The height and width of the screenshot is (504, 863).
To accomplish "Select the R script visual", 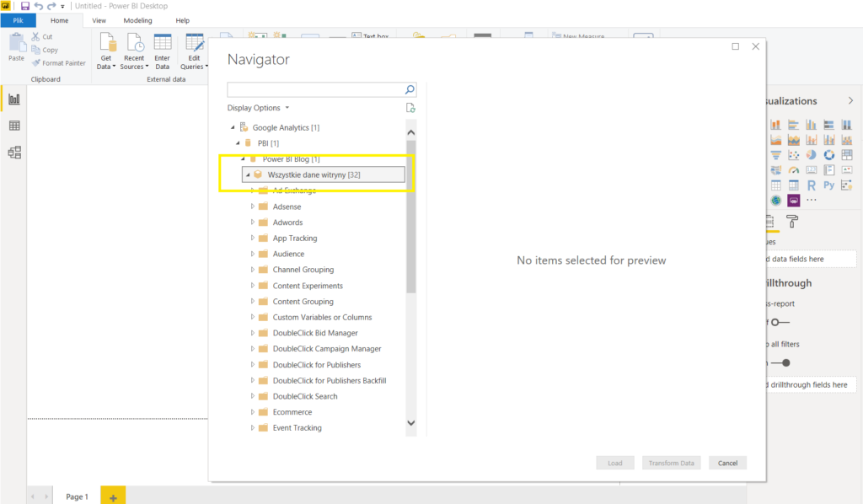I will click(811, 185).
